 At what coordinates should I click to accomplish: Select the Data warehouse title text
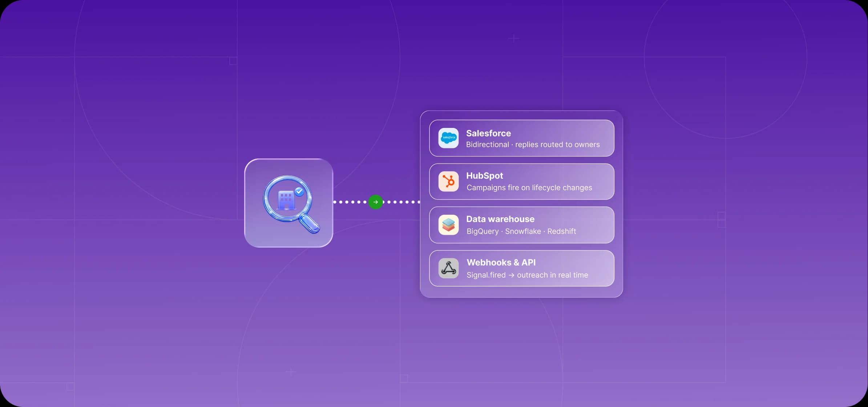pos(500,219)
